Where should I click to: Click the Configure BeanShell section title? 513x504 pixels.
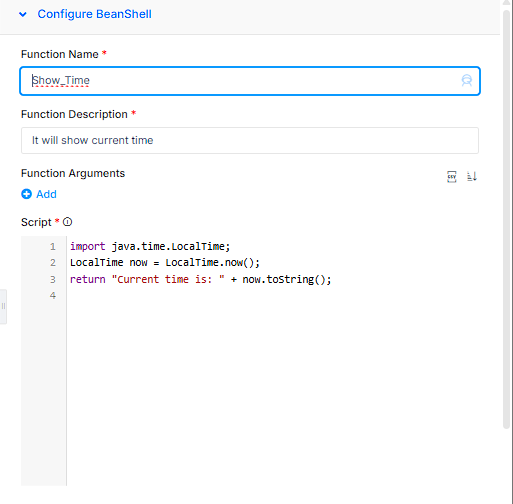tap(94, 14)
